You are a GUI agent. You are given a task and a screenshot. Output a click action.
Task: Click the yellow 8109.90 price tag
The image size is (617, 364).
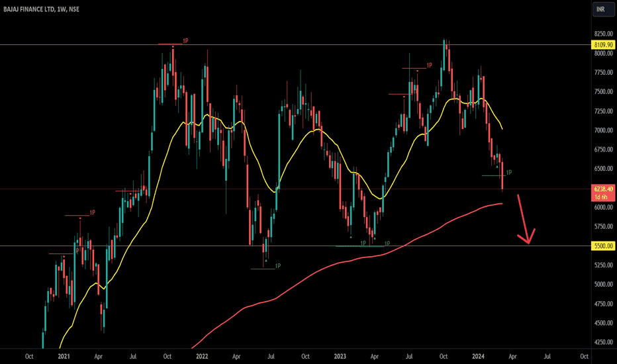[603, 45]
